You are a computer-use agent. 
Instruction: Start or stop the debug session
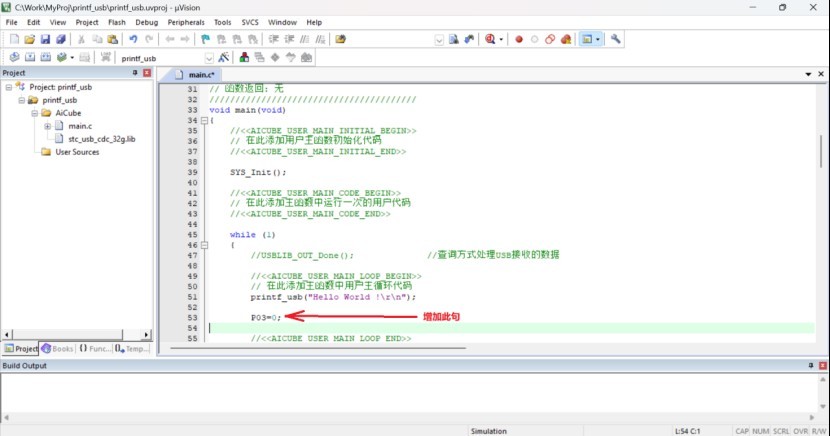(x=490, y=39)
